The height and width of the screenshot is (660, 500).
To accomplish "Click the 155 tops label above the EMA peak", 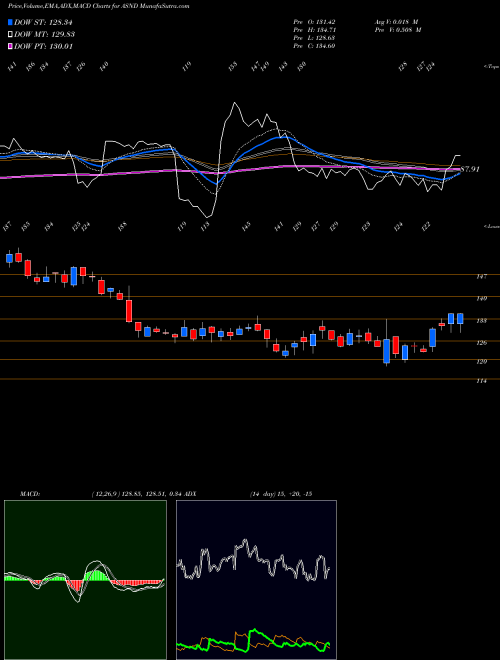I will (x=233, y=66).
